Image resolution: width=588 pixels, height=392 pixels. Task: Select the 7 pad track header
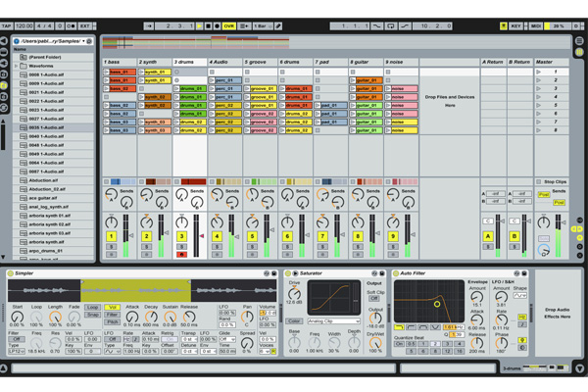331,62
